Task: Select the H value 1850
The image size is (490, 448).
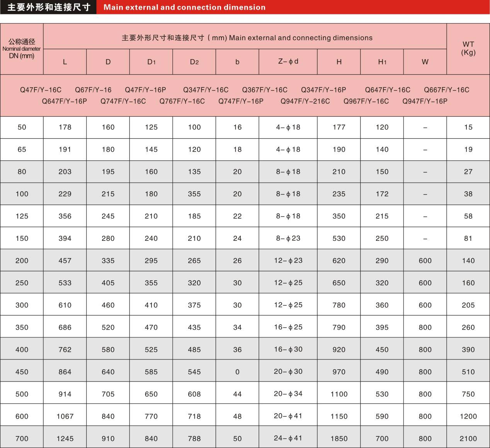Action: [339, 438]
